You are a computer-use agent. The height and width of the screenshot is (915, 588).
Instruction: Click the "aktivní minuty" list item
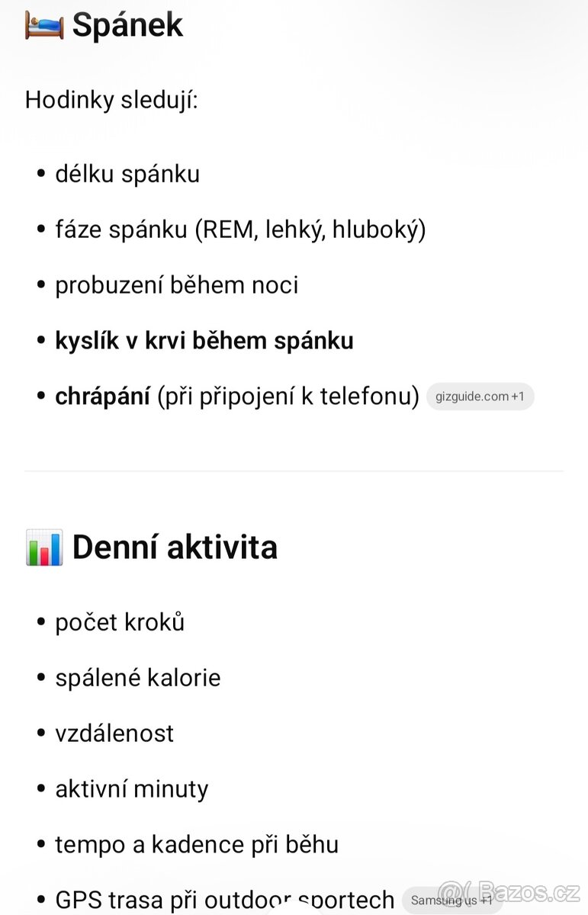click(132, 789)
